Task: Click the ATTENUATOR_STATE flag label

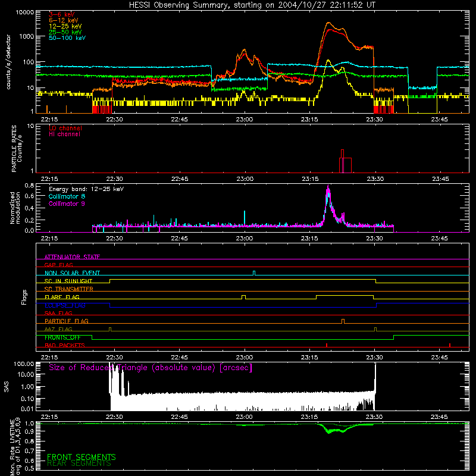Action: click(72, 257)
